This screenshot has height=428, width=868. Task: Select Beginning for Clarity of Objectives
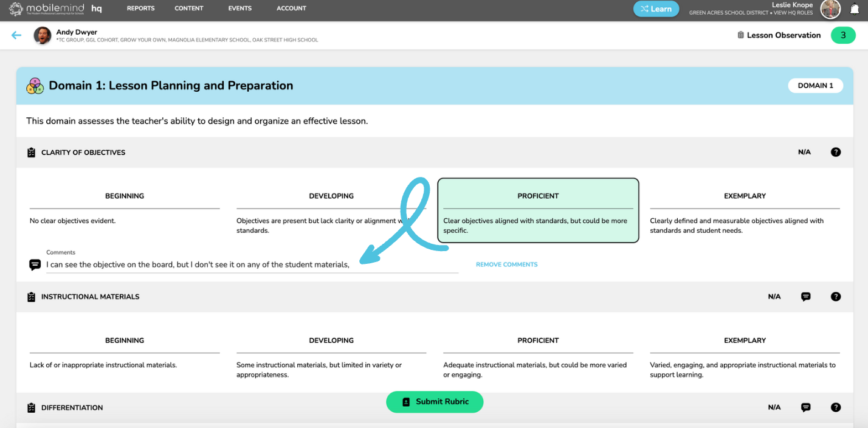(125, 210)
